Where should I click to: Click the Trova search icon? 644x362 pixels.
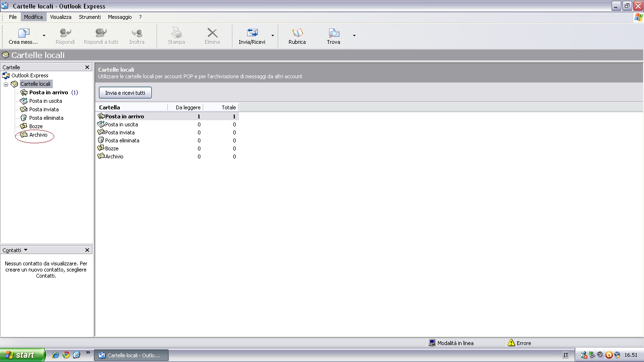tap(334, 33)
